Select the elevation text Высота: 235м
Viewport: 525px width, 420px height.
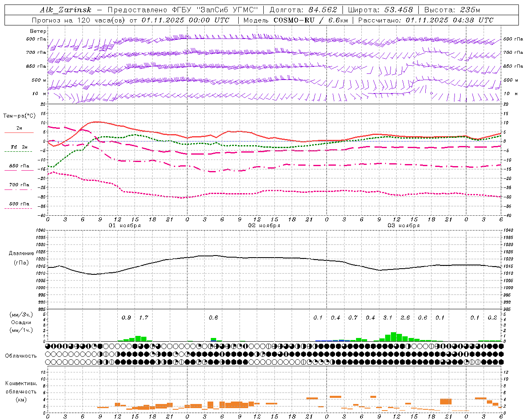tap(452, 10)
